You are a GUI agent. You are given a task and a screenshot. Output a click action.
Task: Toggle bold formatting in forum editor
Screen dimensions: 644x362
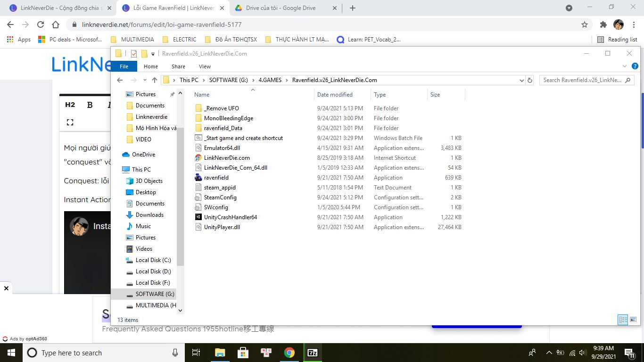(x=90, y=105)
